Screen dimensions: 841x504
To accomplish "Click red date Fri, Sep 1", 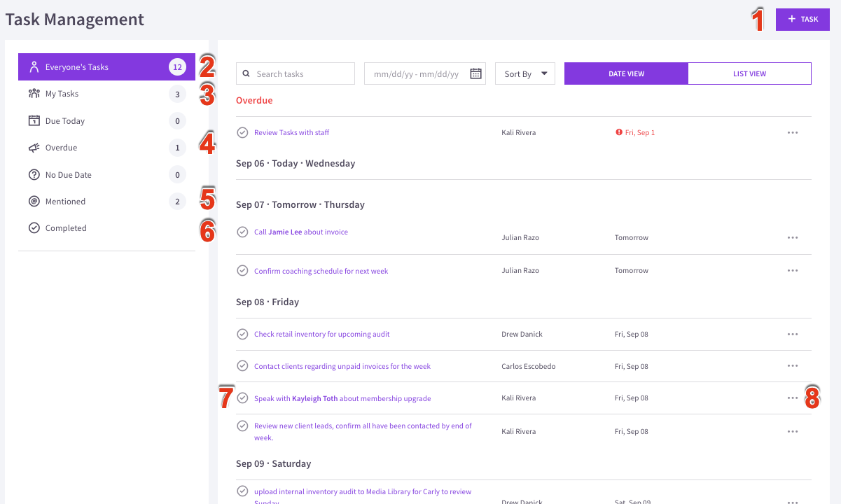I will pyautogui.click(x=640, y=132).
